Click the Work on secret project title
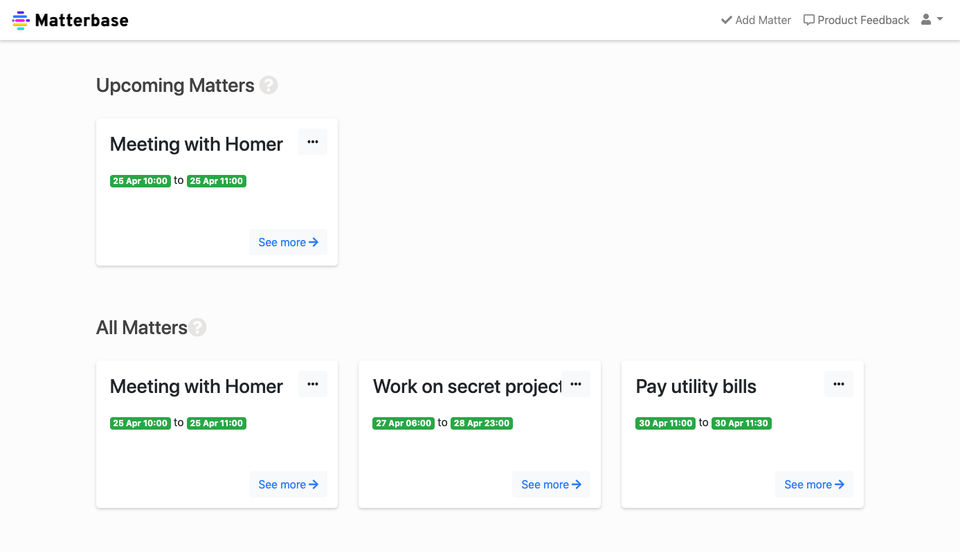This screenshot has width=960, height=552. pyautogui.click(x=466, y=387)
